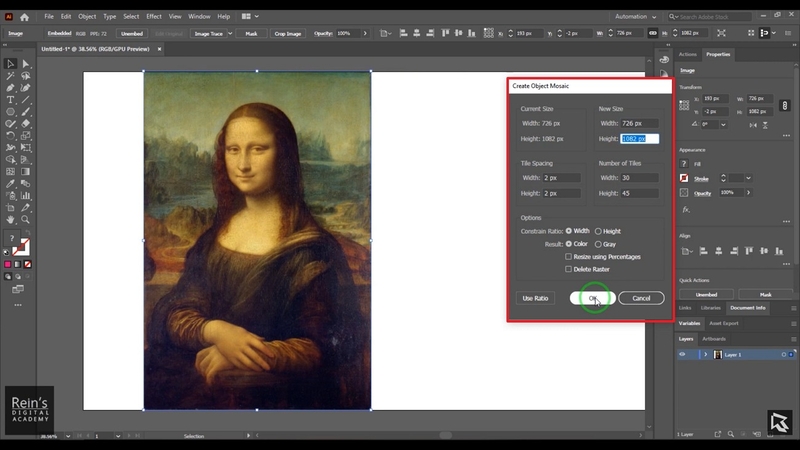
Task: Select the Zoom tool
Action: tap(24, 219)
